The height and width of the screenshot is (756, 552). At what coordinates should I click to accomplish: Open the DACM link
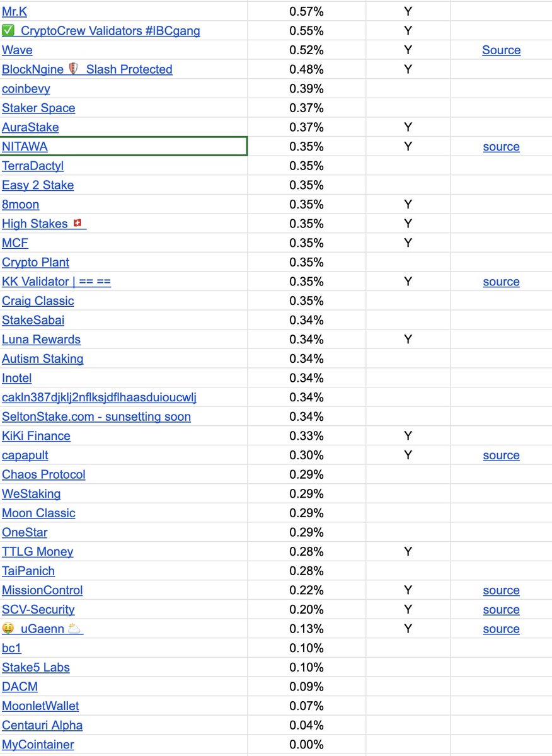[20, 687]
